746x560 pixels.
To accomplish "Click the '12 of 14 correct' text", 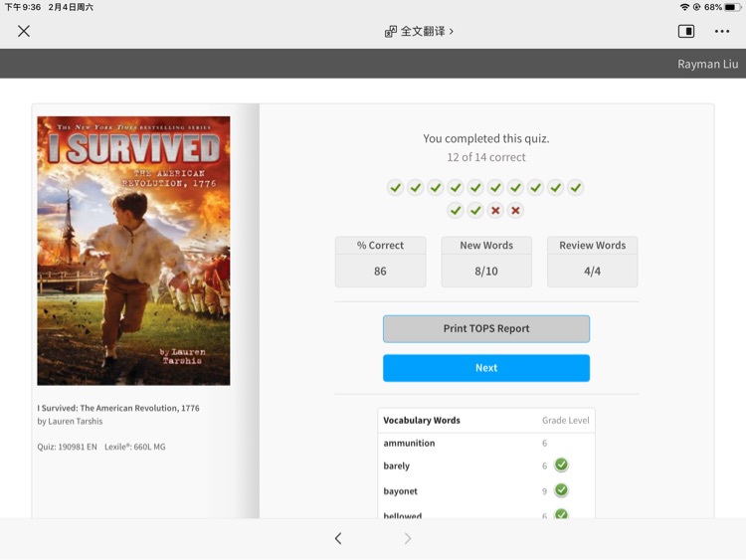I will point(486,157).
